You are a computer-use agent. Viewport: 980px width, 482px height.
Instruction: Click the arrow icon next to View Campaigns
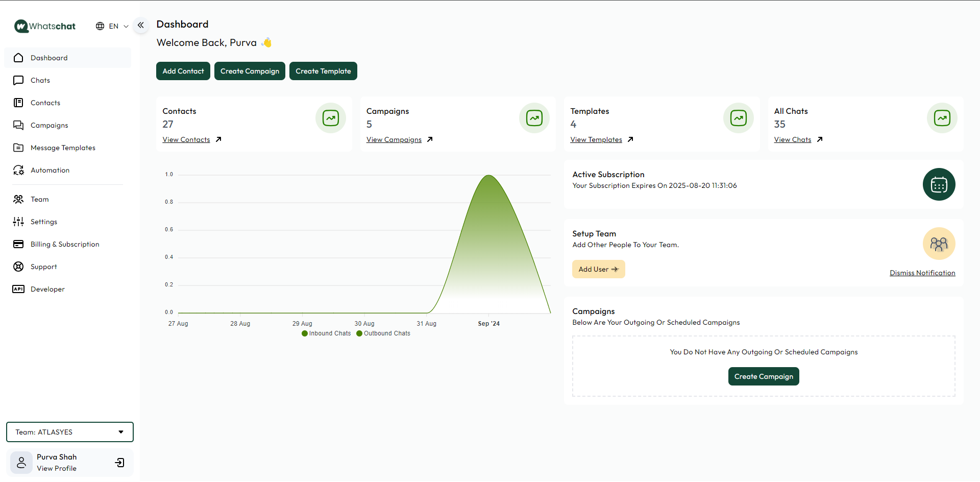pyautogui.click(x=430, y=139)
